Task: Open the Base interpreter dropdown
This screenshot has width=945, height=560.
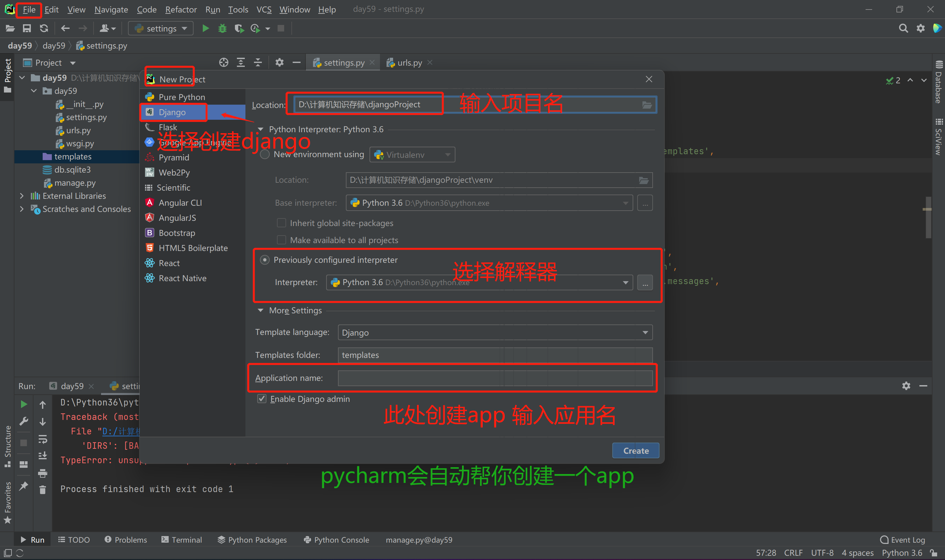Action: [x=489, y=203]
